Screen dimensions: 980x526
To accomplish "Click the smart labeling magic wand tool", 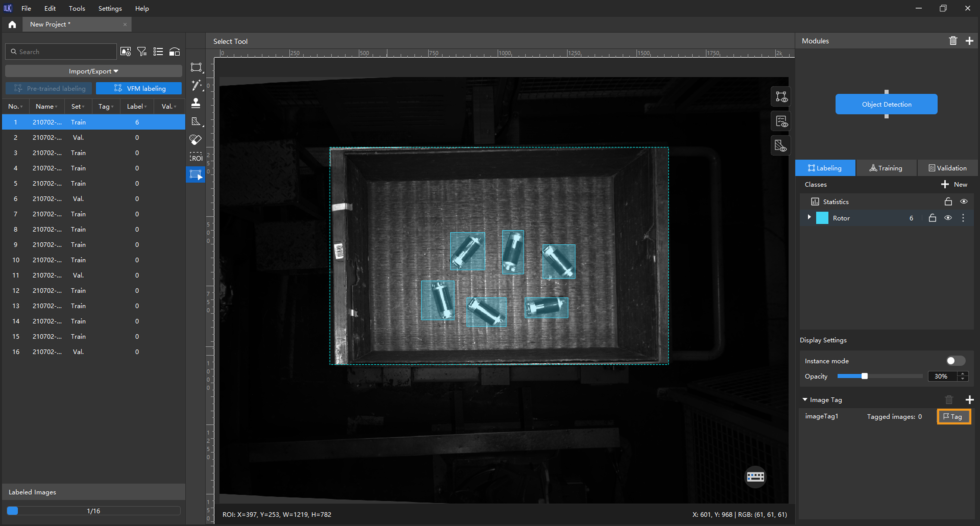I will coord(196,85).
